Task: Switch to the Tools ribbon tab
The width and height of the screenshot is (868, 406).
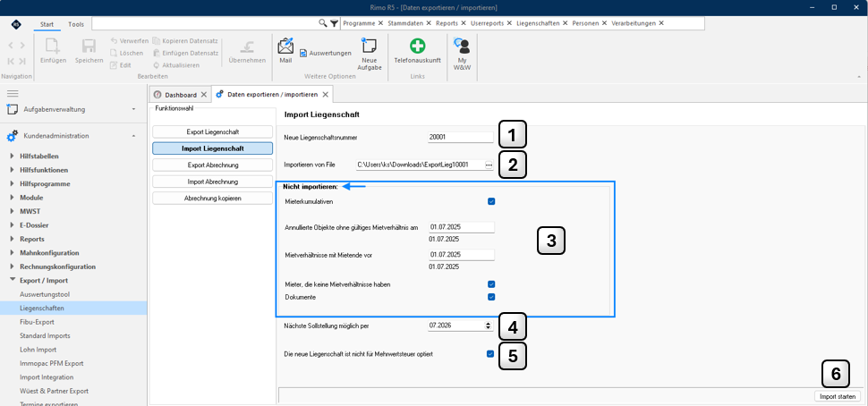Action: pyautogui.click(x=76, y=24)
